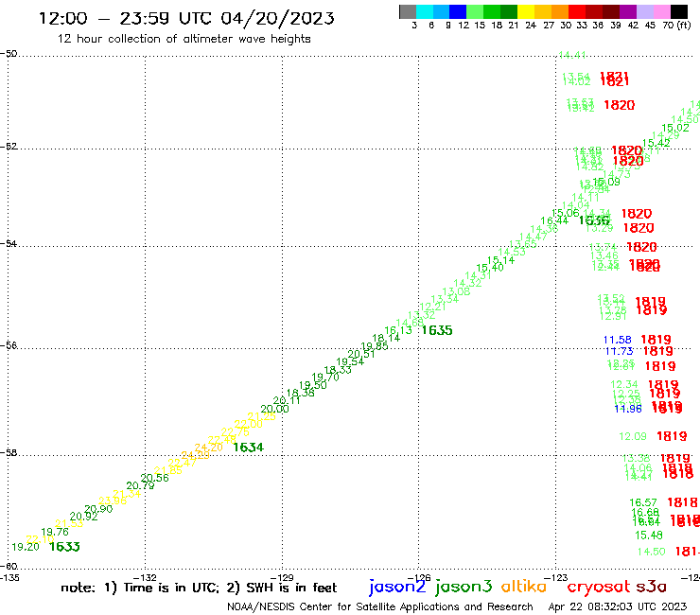Pick the orange swatch in the color scale

tap(560, 12)
